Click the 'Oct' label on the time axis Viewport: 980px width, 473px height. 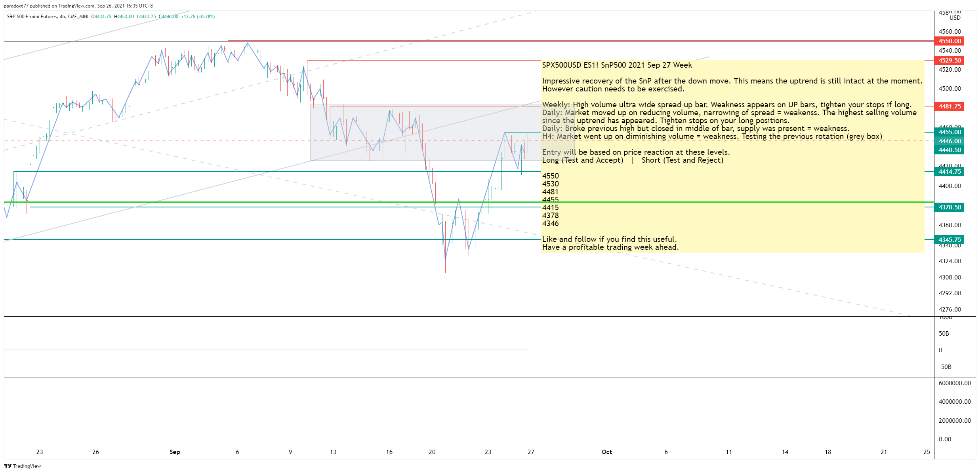click(607, 452)
